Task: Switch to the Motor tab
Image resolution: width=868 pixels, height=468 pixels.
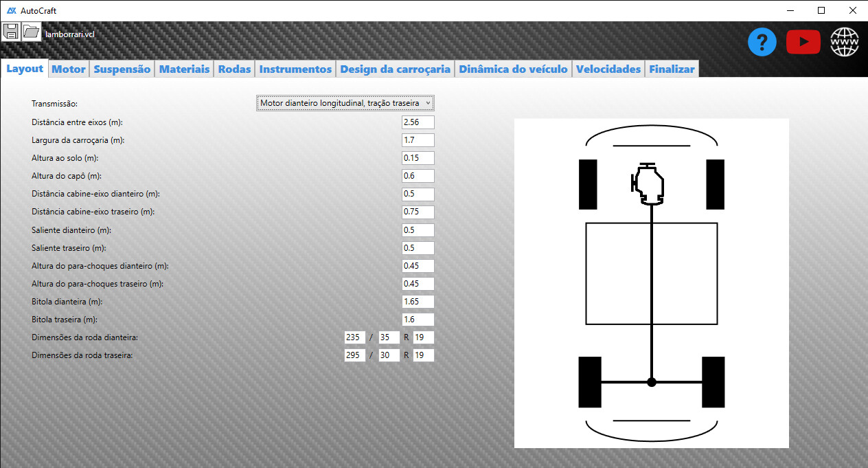Action: [69, 69]
